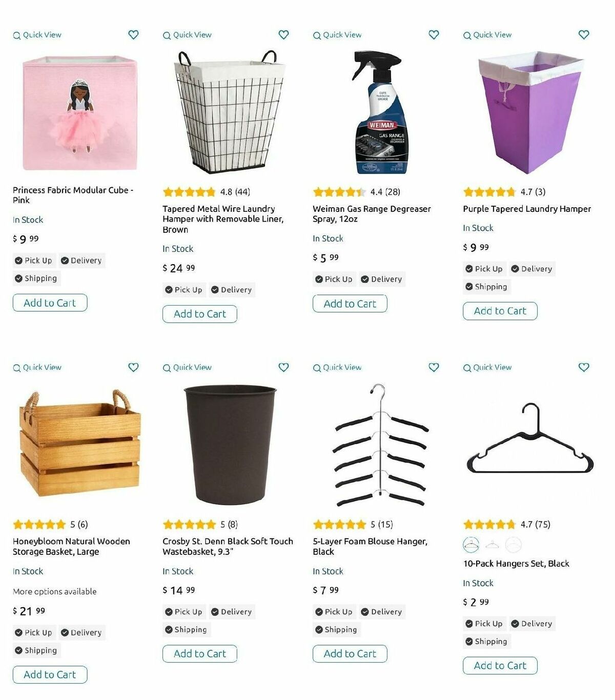Screen dimensions: 615x700
Task: Open the Weiman spray bottle product image
Action: (380, 112)
